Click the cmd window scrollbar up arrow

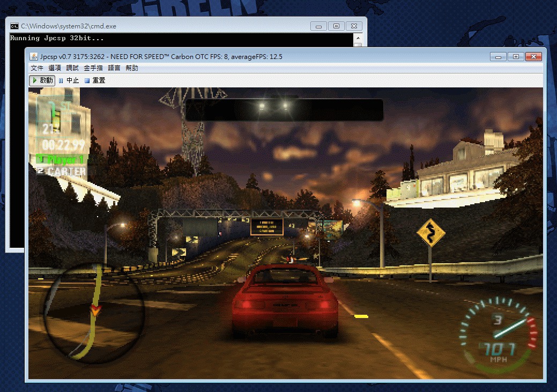tap(358, 38)
